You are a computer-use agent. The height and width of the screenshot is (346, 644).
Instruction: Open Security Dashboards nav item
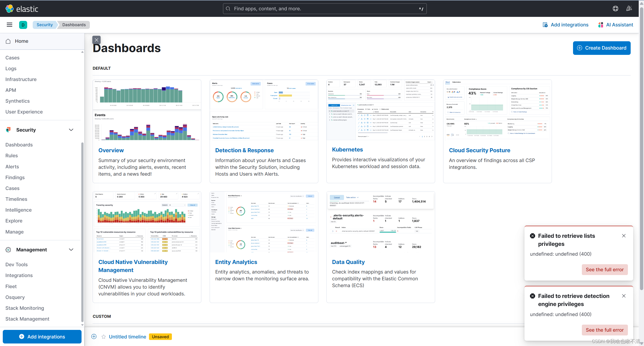(x=19, y=145)
